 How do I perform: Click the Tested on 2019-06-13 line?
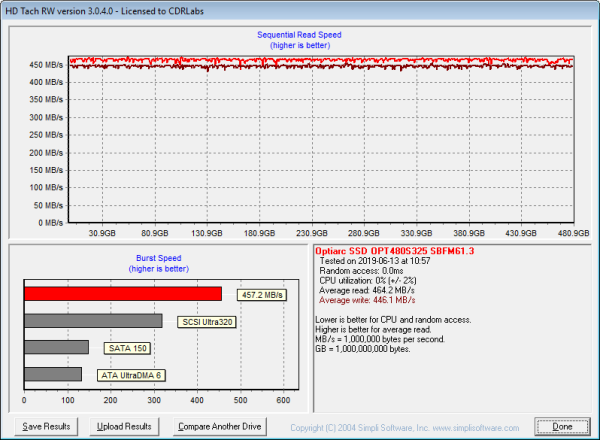(x=375, y=261)
